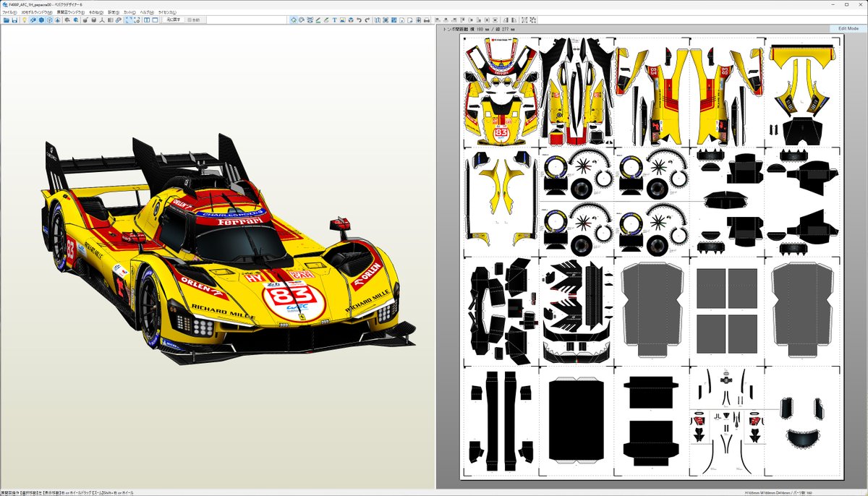Save the project with the floppy disk icon

pos(14,20)
